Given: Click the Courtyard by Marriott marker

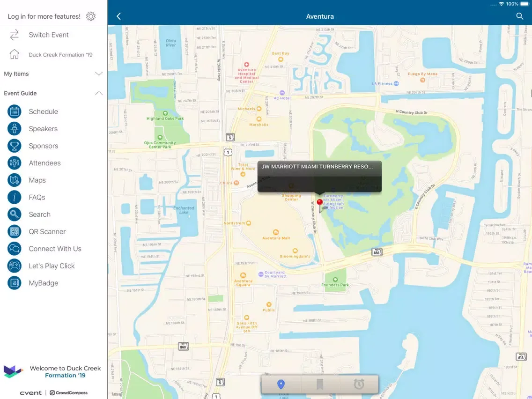Looking at the screenshot, I should coord(261,274).
